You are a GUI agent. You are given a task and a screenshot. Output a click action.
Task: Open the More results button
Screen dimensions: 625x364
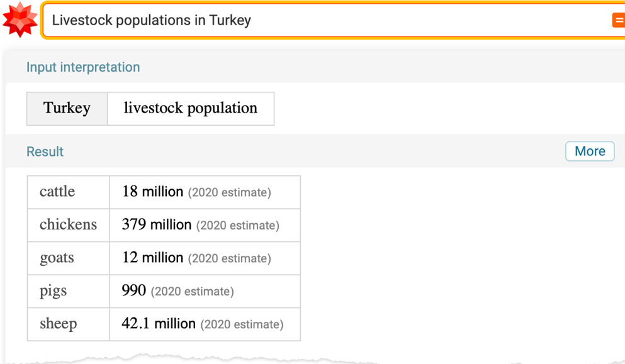tap(590, 152)
